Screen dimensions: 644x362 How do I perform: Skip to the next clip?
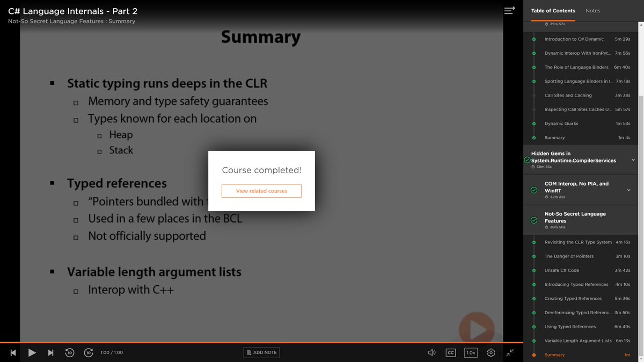click(50, 352)
